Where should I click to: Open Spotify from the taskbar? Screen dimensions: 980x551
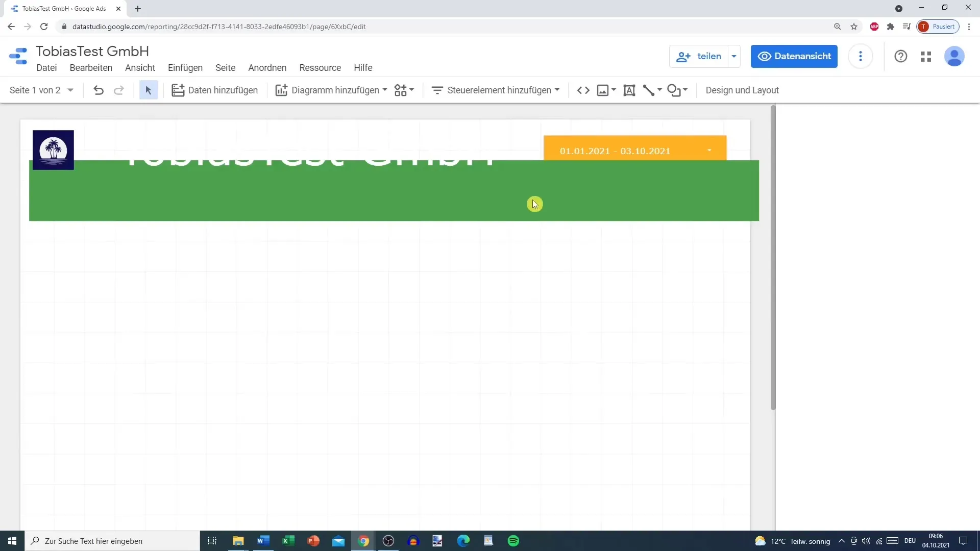[x=513, y=541]
